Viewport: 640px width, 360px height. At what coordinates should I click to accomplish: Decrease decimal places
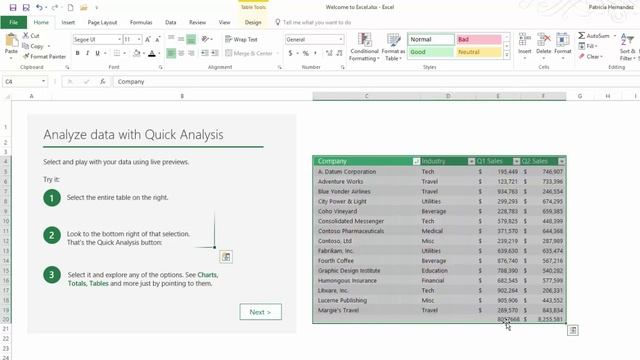(x=339, y=53)
